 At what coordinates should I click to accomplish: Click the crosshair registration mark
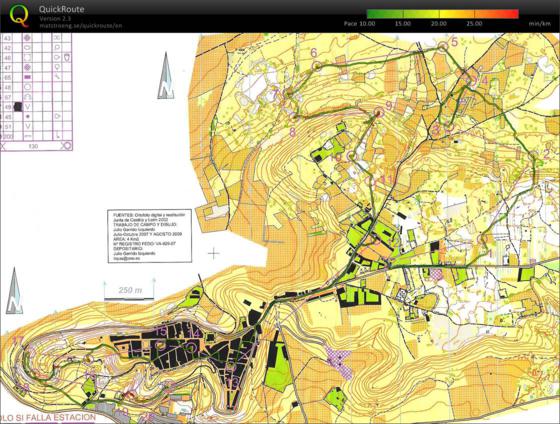[x=214, y=254]
